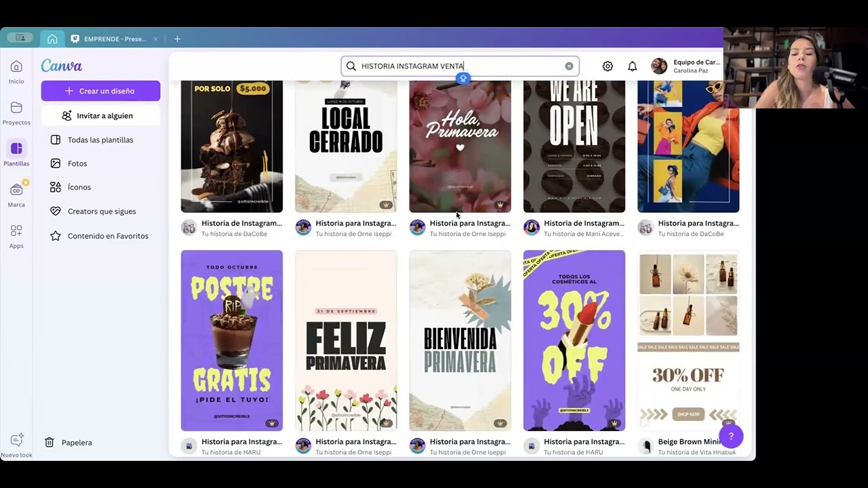Screen dimensions: 868x488
Task: Click the Mani Aceve author avatar
Action: click(x=532, y=227)
